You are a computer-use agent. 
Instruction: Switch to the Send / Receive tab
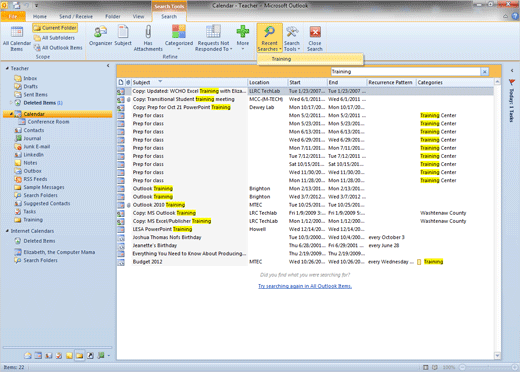tap(76, 16)
